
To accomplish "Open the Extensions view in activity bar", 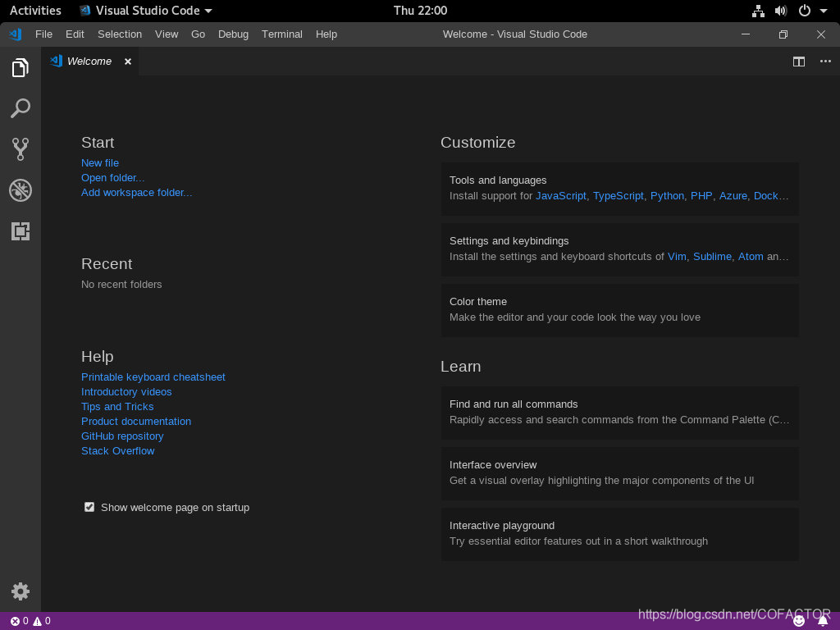I will pyautogui.click(x=21, y=231).
